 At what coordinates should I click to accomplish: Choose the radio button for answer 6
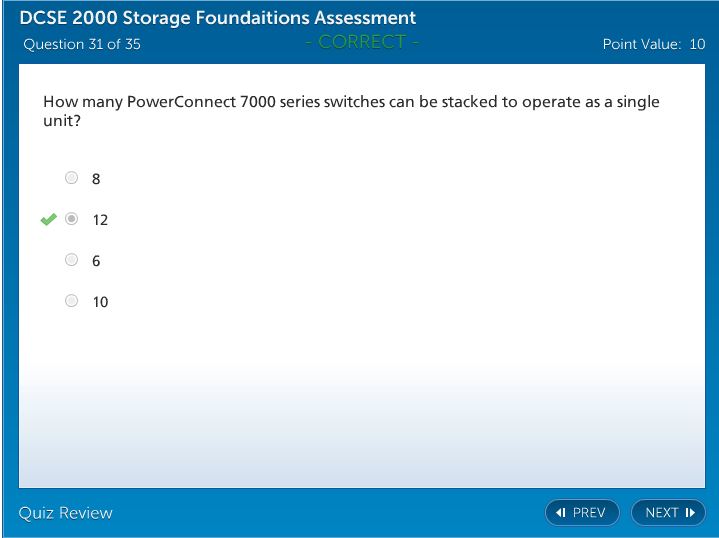pos(71,260)
